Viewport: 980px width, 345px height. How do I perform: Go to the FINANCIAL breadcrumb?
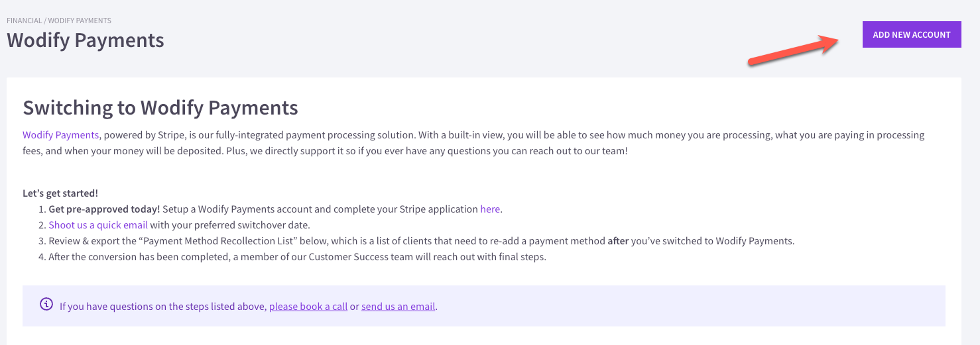click(23, 21)
